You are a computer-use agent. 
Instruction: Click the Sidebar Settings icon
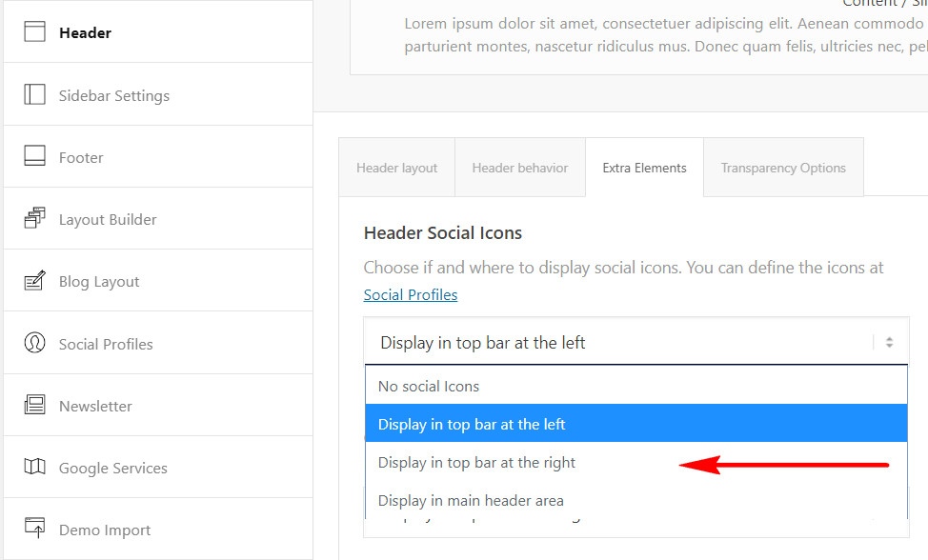pos(34,94)
